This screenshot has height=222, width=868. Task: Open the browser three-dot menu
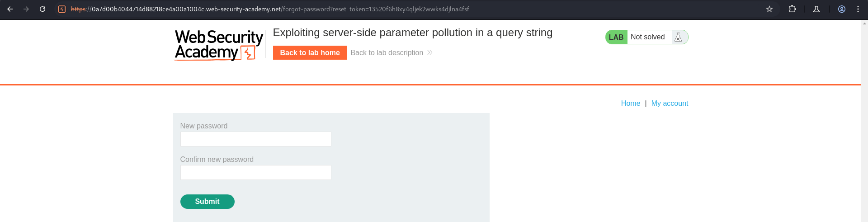[x=858, y=9]
